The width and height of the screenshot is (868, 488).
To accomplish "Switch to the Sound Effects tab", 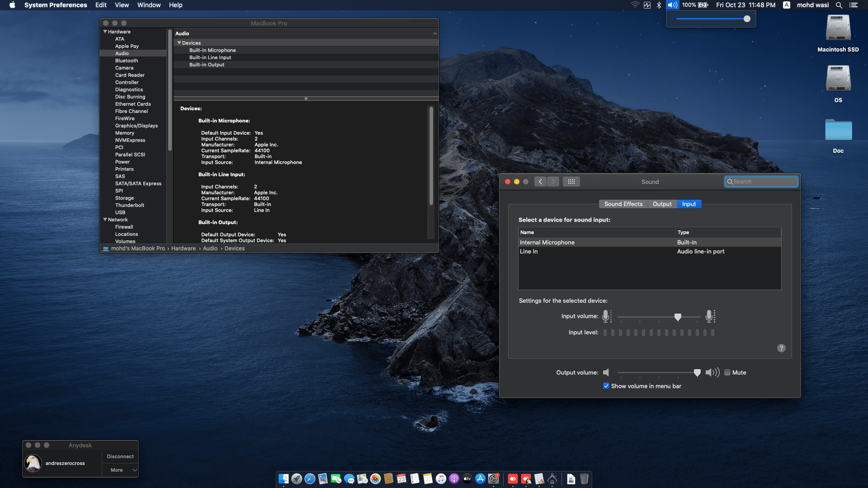I will tap(623, 204).
